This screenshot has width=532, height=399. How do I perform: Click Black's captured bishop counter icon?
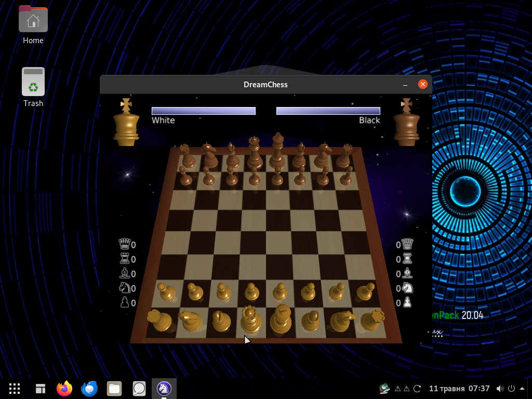407,273
